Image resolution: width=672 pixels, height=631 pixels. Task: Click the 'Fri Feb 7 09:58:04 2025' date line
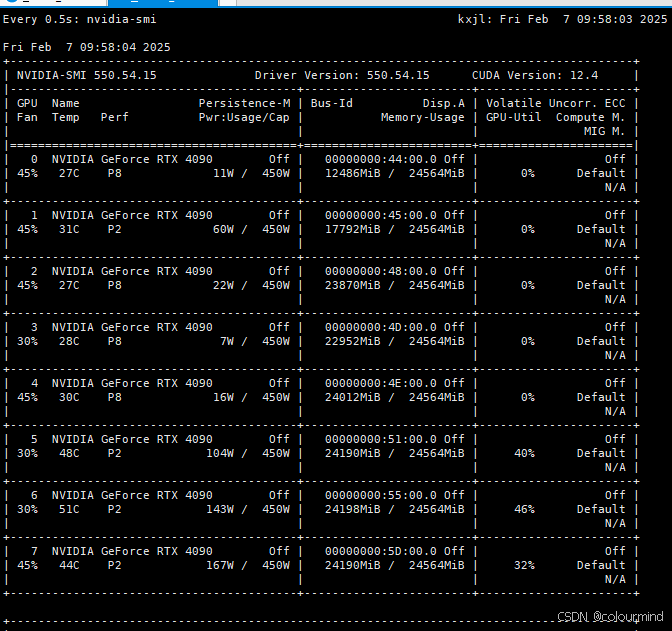pos(87,47)
